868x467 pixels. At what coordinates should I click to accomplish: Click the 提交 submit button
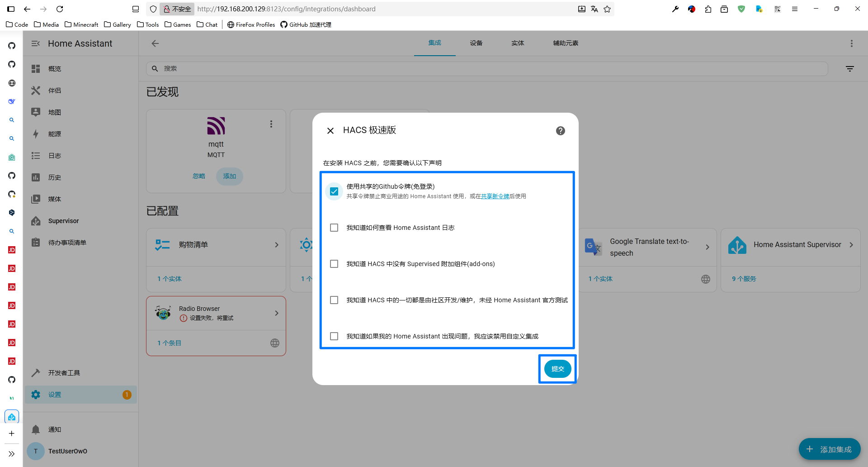(x=557, y=369)
